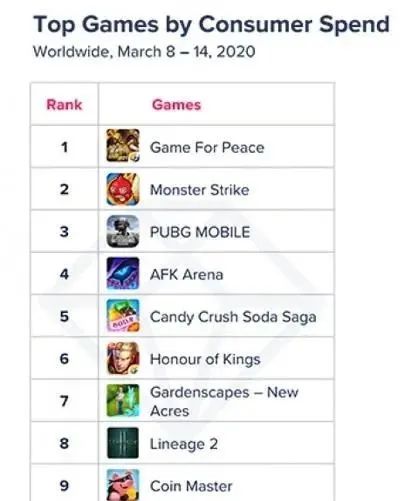Click the Game For Peace app icon

tap(123, 146)
